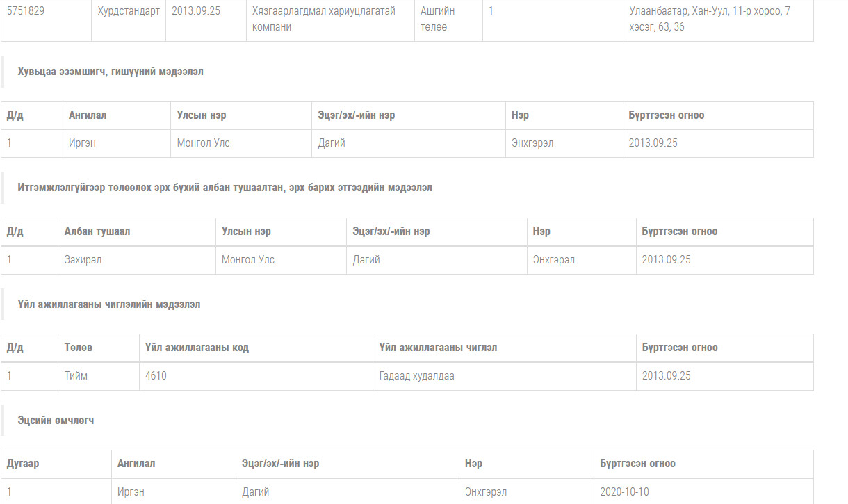Click row number 1 link in activity table
The height and width of the screenshot is (504, 848).
pos(10,376)
